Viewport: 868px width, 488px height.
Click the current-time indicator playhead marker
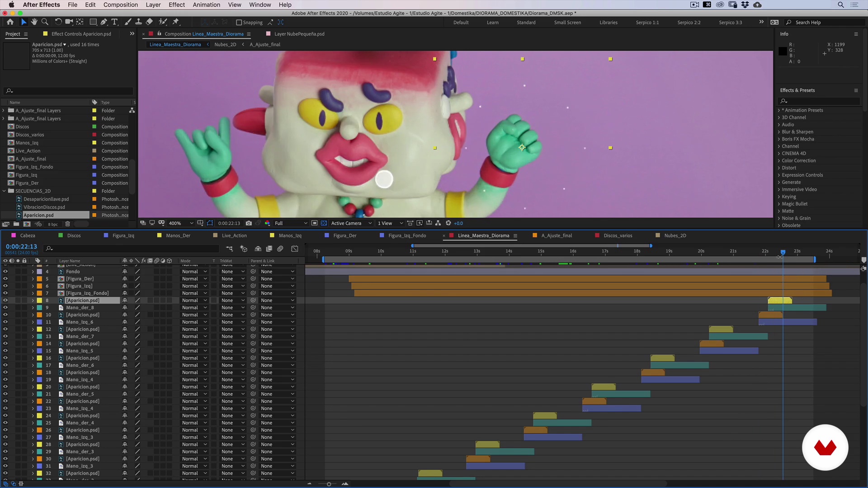783,252
